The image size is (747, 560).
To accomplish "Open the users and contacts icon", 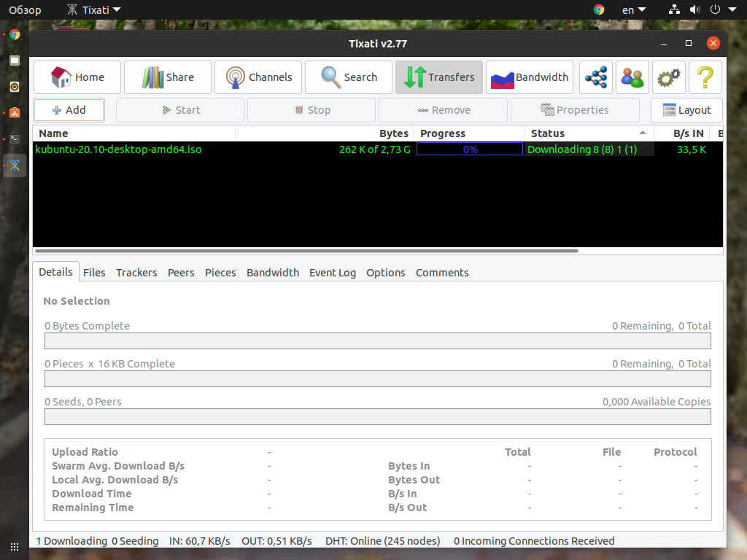I will [632, 77].
